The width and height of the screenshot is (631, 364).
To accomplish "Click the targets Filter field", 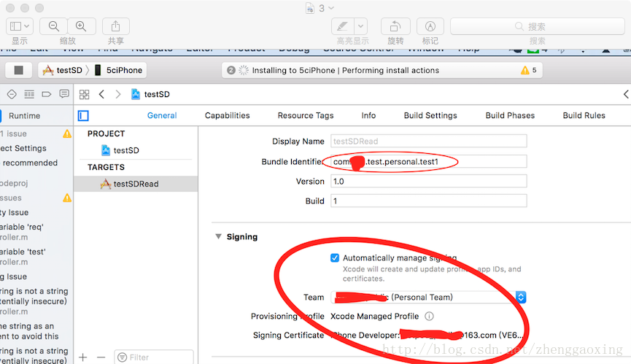I will (x=154, y=357).
